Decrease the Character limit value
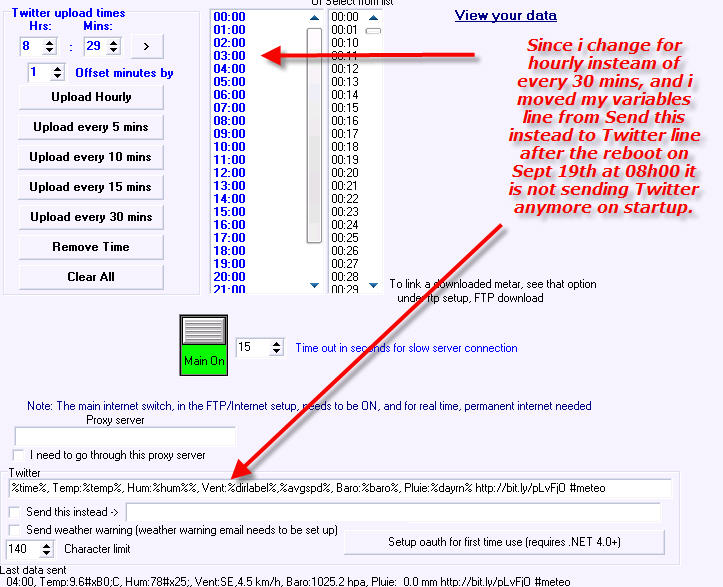 (x=46, y=553)
